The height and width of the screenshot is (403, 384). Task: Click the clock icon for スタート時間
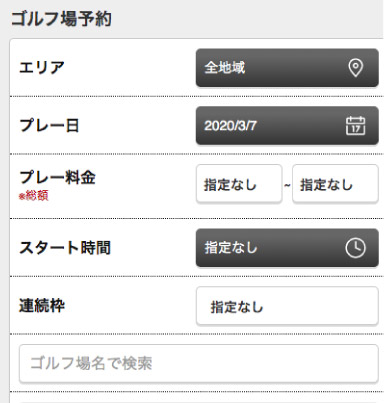[355, 248]
